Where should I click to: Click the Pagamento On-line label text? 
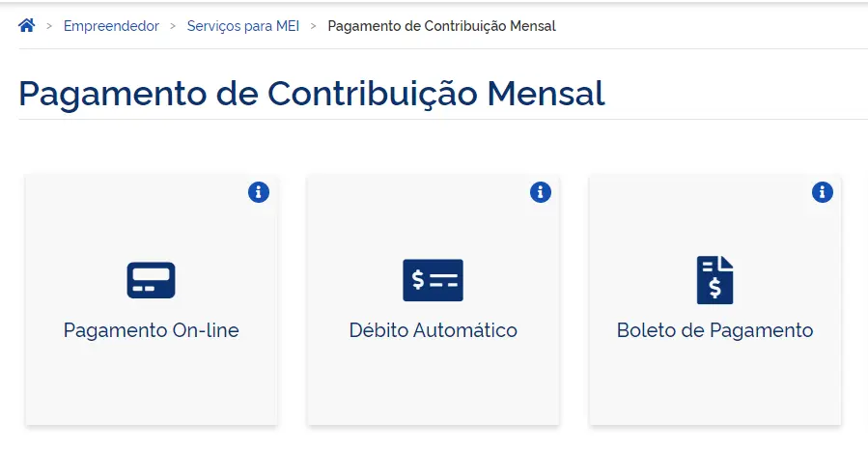point(151,330)
